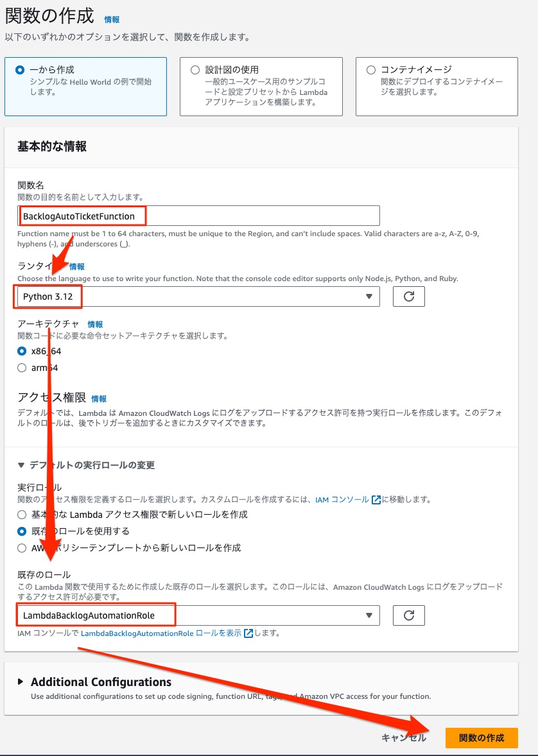Click the refresh icon next to the runtime dropdown
Screen dimensions: 538x756
pyautogui.click(x=409, y=296)
